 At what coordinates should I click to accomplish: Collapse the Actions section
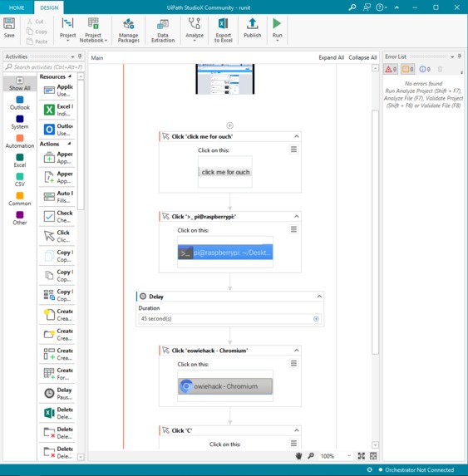coord(70,143)
